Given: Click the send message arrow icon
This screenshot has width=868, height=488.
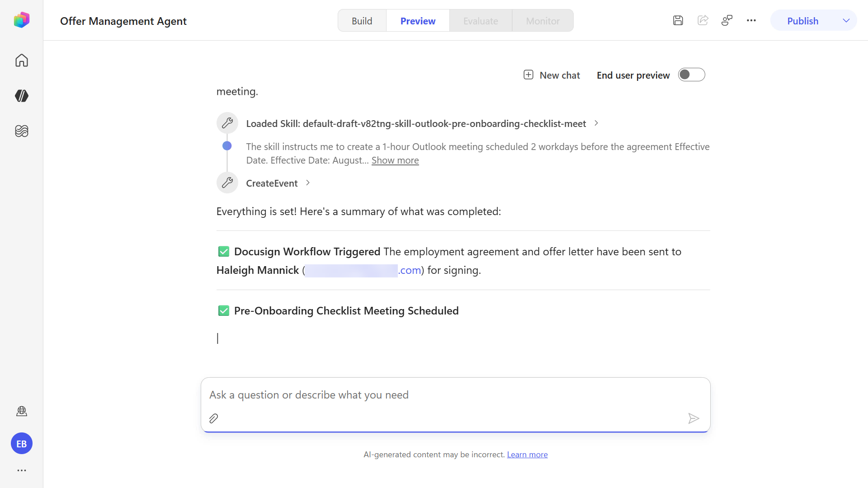Looking at the screenshot, I should click(693, 418).
